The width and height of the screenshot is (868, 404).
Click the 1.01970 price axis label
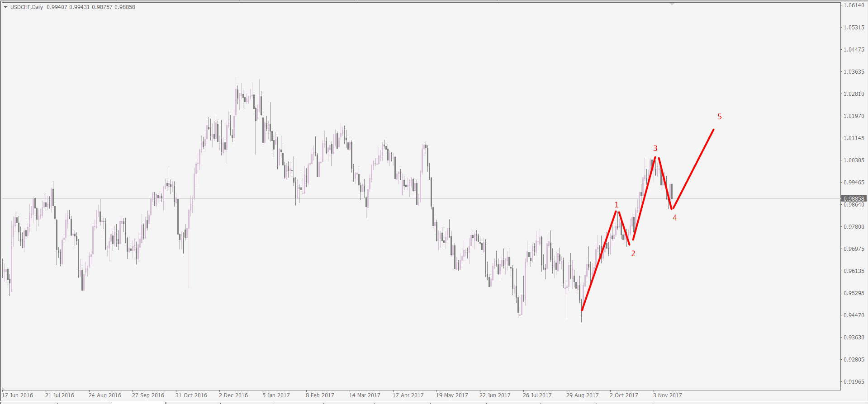pyautogui.click(x=854, y=116)
